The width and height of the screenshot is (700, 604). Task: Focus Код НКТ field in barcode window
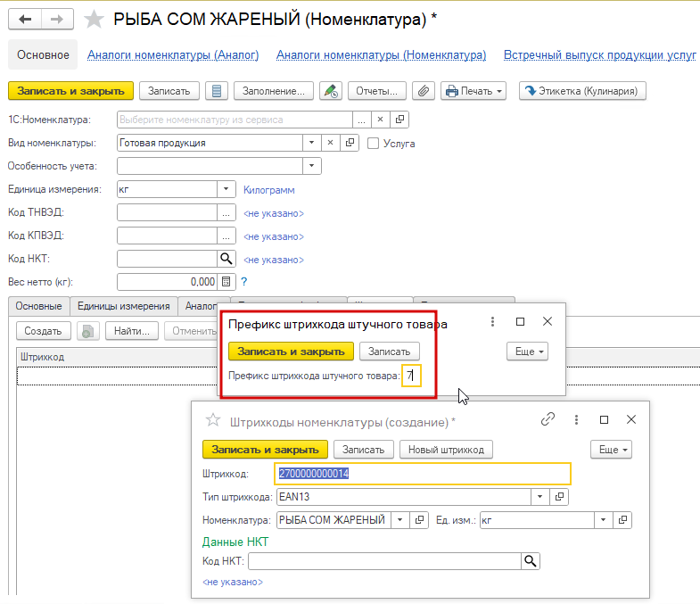(x=385, y=561)
